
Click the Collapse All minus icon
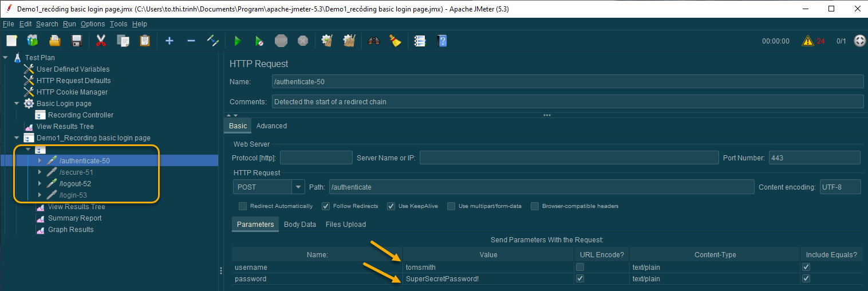click(191, 41)
